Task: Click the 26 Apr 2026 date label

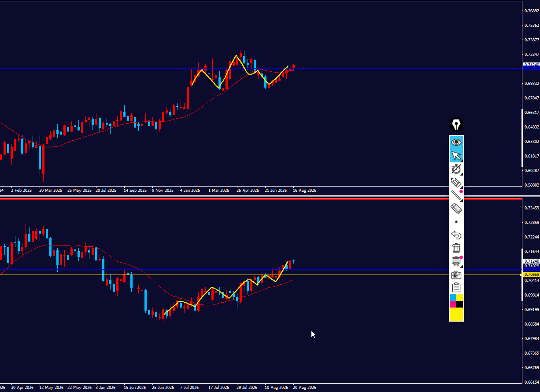Action: [x=248, y=191]
